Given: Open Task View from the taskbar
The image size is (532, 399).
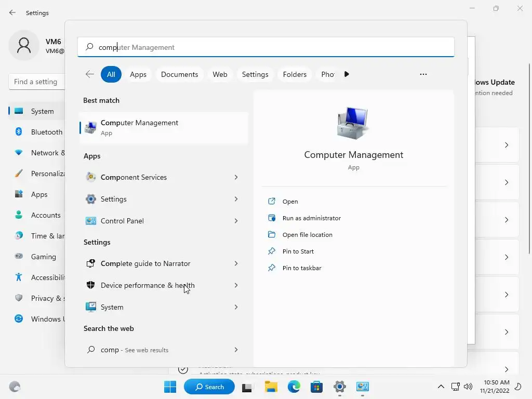Looking at the screenshot, I should pos(247,387).
